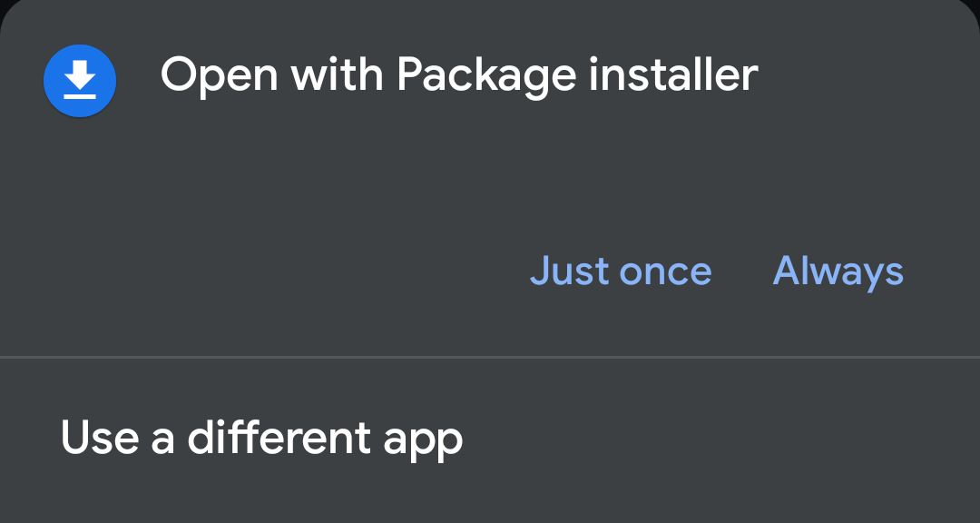This screenshot has height=523, width=980.
Task: Always open with Package installer
Action: click(x=838, y=271)
